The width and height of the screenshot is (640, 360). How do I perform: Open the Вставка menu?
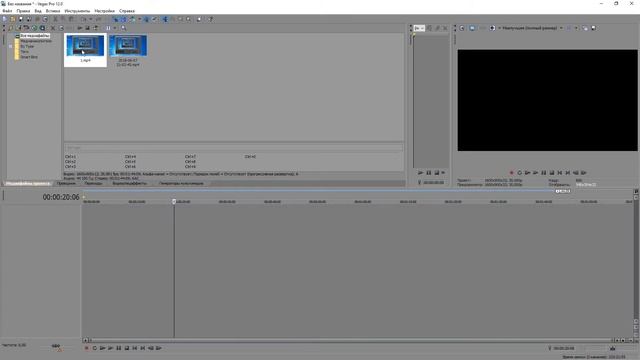pyautogui.click(x=53, y=11)
